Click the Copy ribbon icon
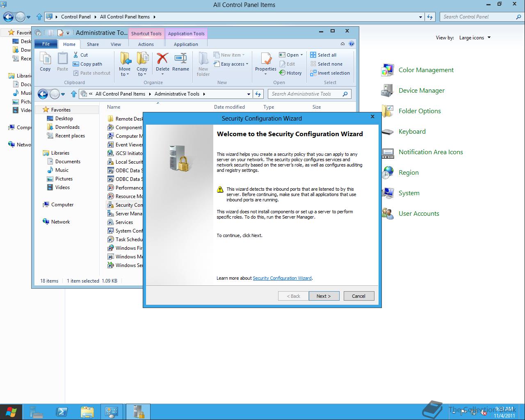The height and width of the screenshot is (420, 525). [x=45, y=62]
